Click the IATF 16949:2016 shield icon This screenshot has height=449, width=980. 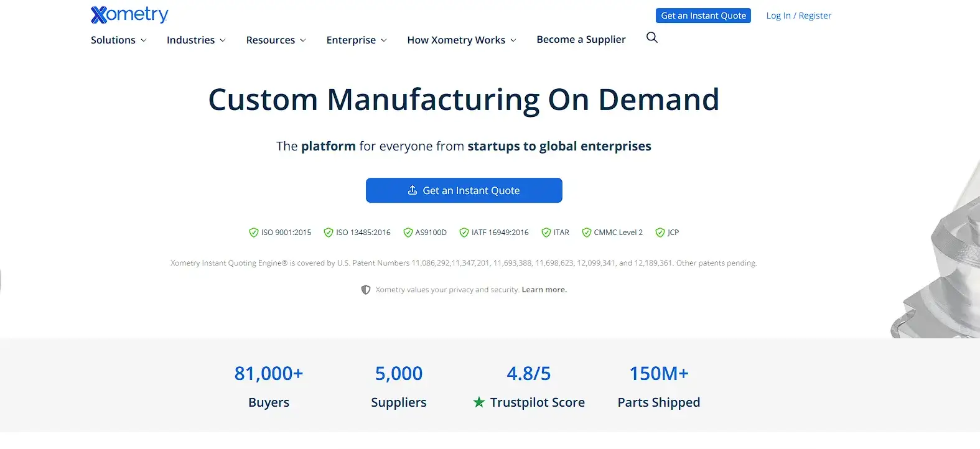[464, 233]
